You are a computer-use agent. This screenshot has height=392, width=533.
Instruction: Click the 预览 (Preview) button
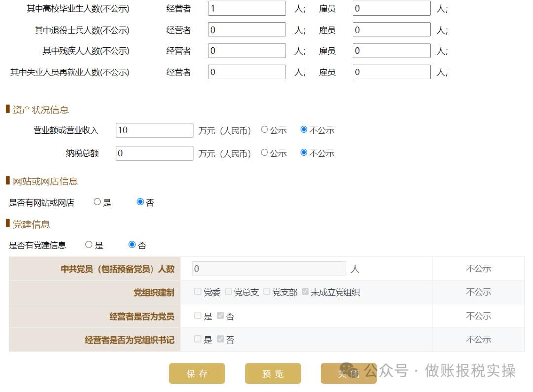pos(272,373)
